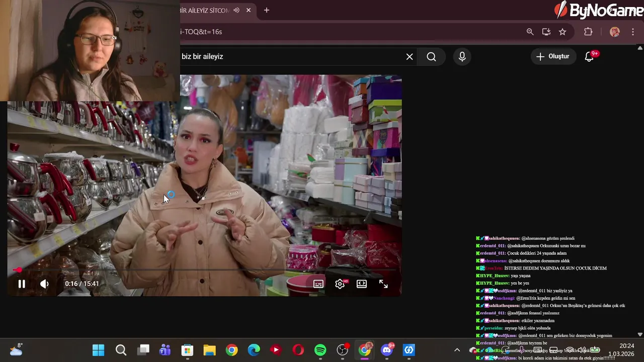Open Spotify from the taskbar

coord(320,350)
